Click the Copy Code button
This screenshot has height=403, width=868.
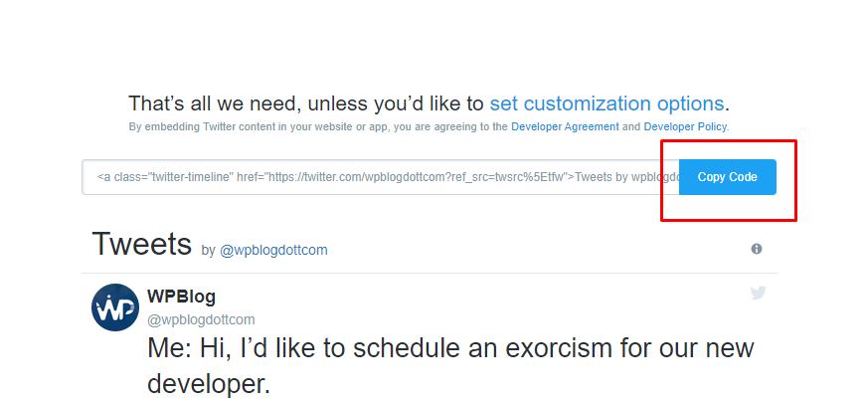point(728,177)
